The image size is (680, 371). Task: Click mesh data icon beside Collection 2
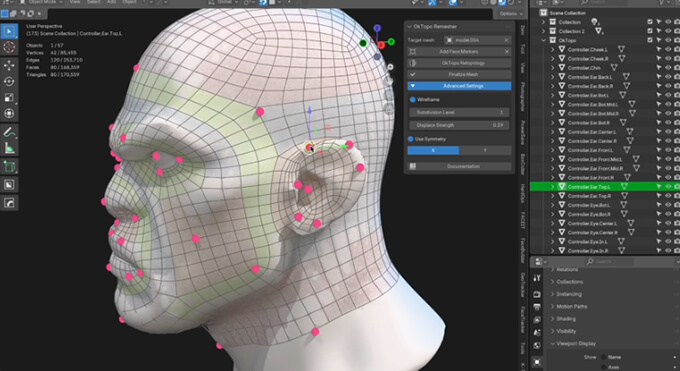tap(598, 31)
